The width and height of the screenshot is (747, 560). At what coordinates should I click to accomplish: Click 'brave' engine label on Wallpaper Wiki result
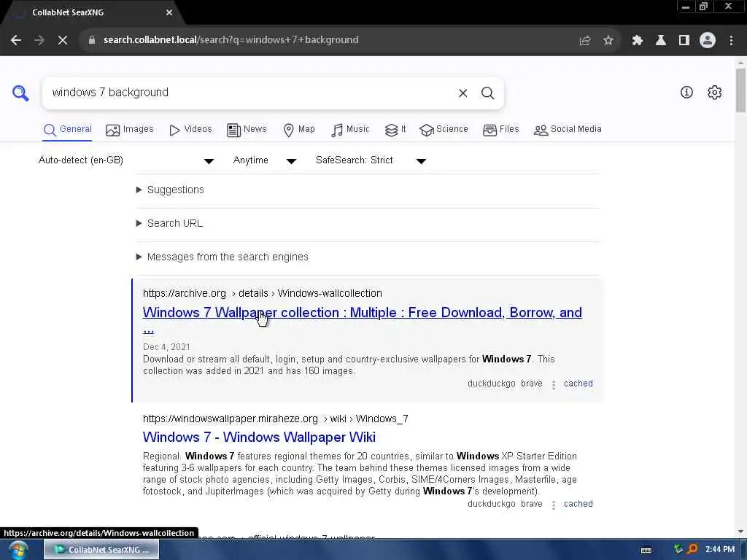pyautogui.click(x=532, y=505)
